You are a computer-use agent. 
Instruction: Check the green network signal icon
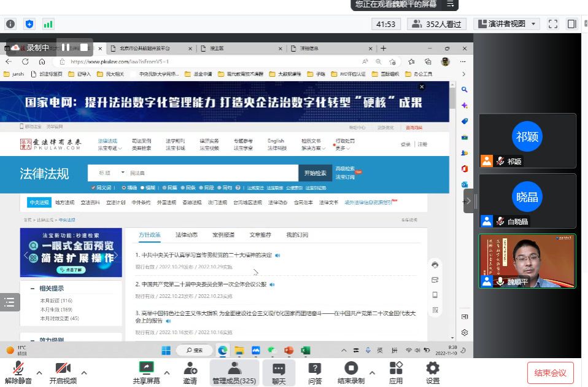point(48,24)
